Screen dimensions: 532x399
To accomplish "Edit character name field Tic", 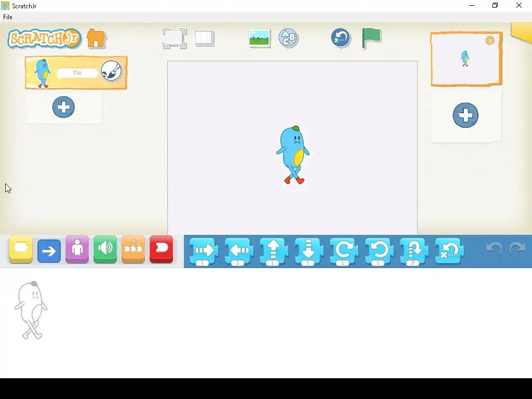I will tap(77, 73).
